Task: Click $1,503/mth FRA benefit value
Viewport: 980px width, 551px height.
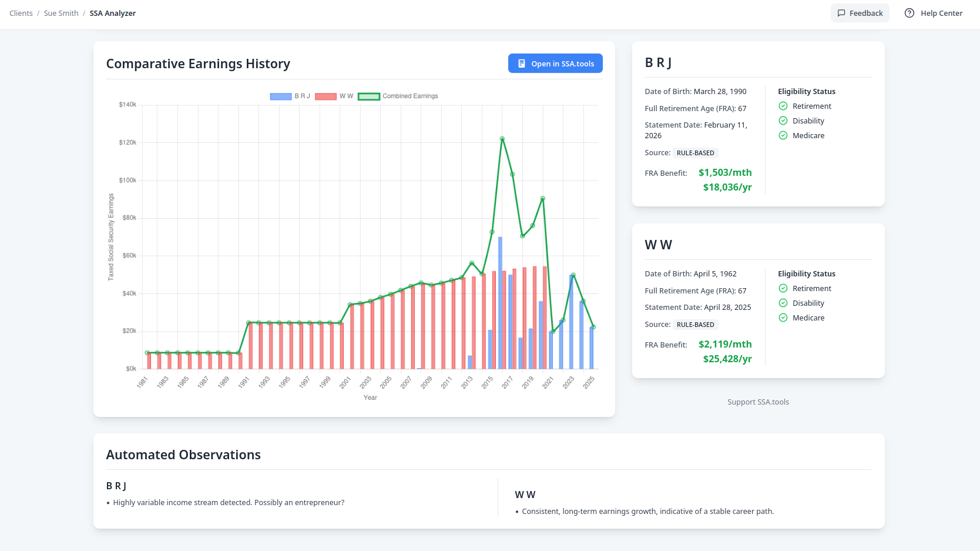Action: (x=725, y=172)
